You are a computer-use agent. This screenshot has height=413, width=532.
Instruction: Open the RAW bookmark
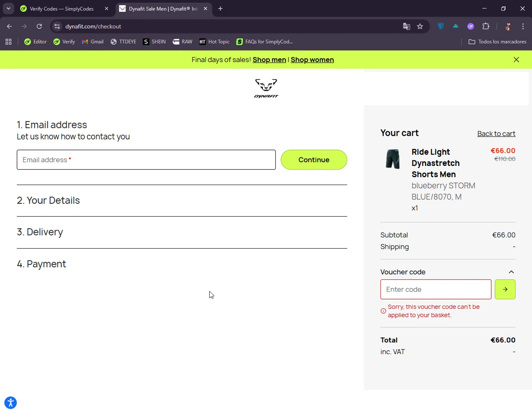pos(182,42)
